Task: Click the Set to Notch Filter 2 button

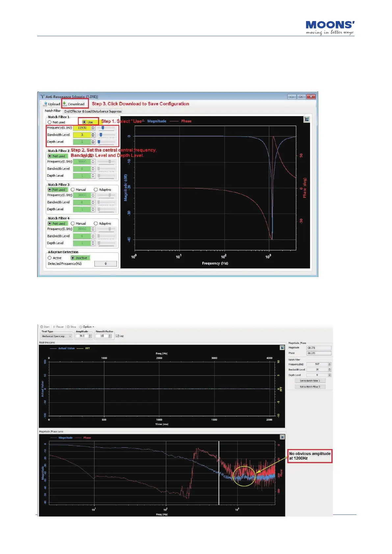Action: click(310, 387)
